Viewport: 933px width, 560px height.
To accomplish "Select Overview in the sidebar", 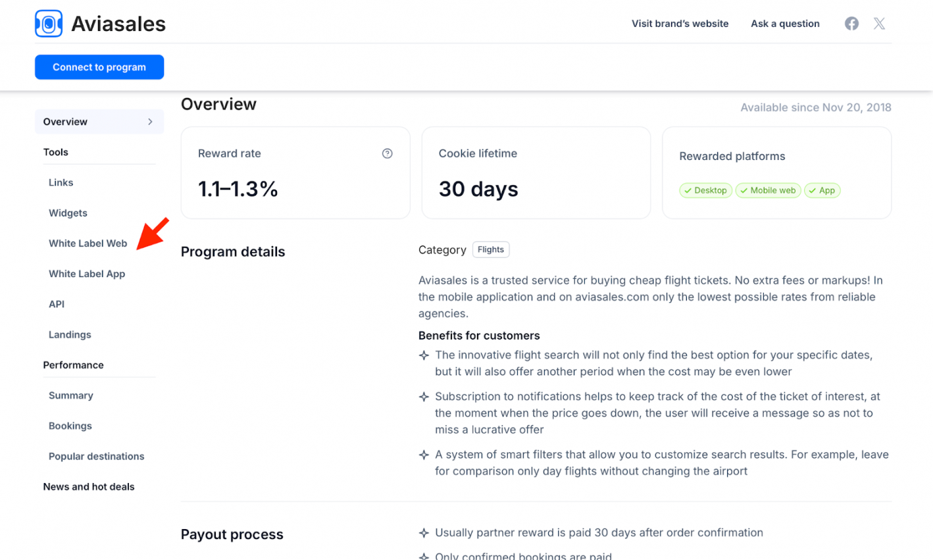I will 99,122.
